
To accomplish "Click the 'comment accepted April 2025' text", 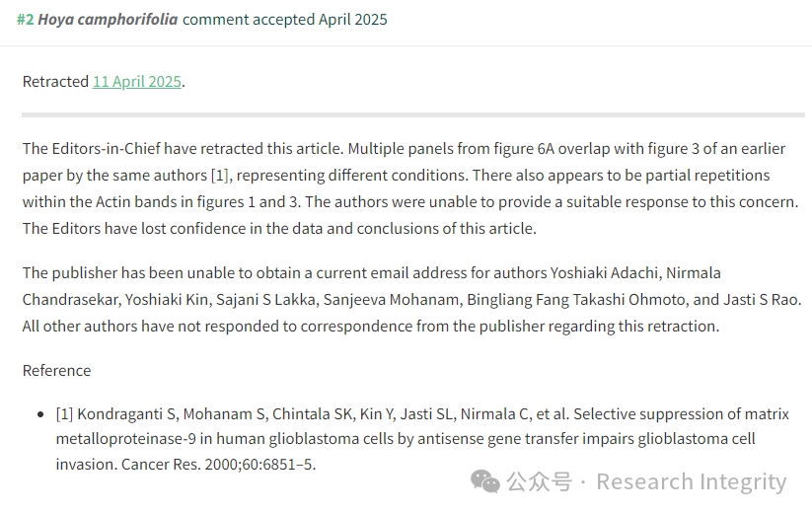I will [285, 20].
